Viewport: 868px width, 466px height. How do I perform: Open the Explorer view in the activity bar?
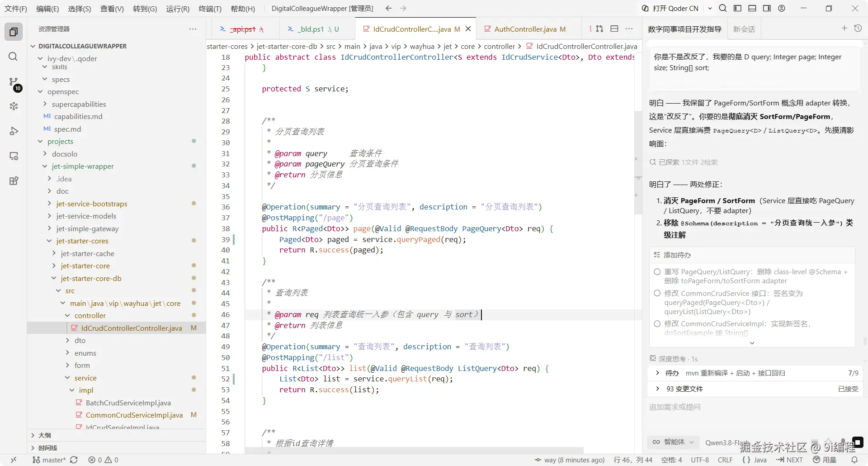(x=14, y=32)
